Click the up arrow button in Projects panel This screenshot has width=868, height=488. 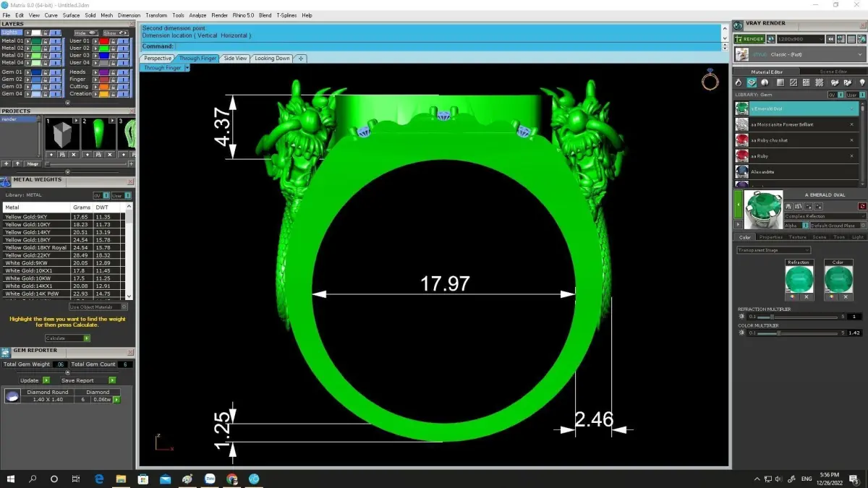click(18, 163)
